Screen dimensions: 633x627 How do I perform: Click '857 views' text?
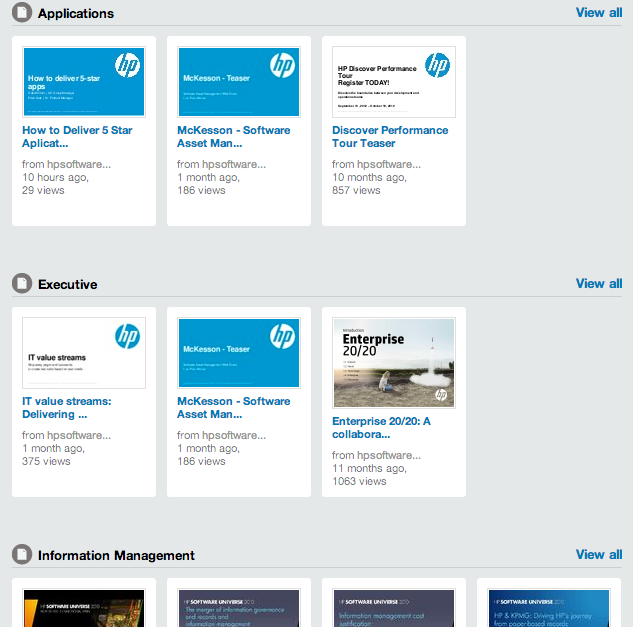pos(356,190)
